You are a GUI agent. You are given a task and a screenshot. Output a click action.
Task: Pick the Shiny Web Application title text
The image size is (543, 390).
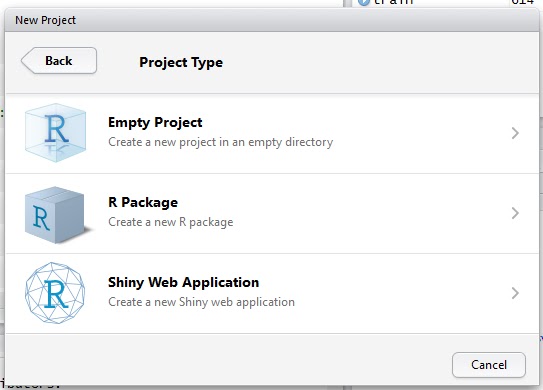click(x=184, y=282)
